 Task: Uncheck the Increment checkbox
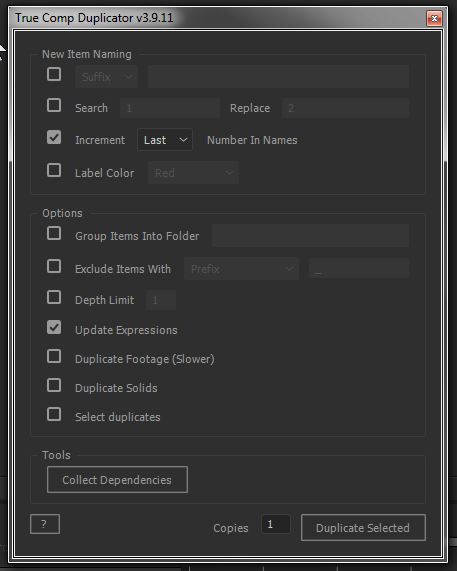(54, 137)
